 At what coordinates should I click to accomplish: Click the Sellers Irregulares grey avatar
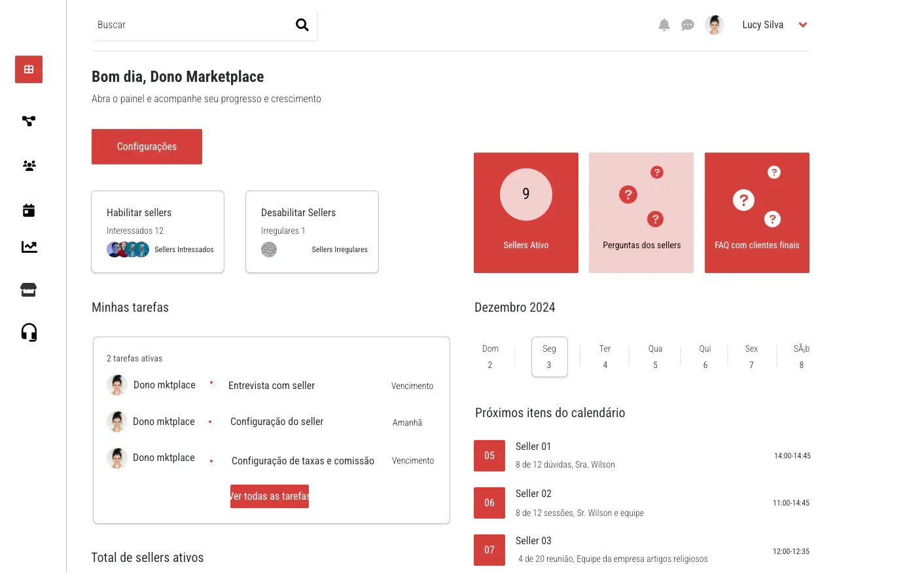pyautogui.click(x=269, y=250)
